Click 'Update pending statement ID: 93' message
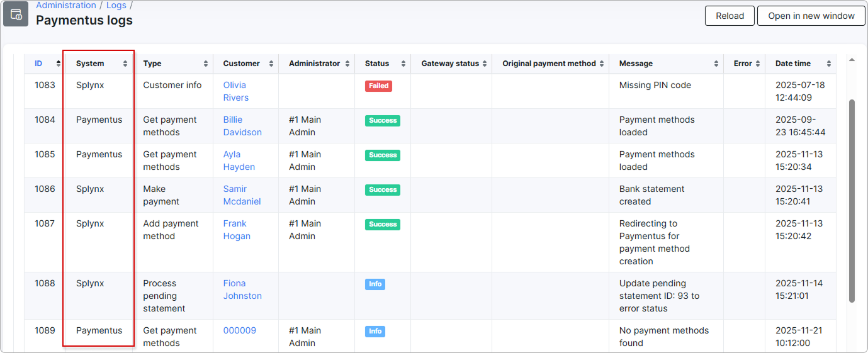The width and height of the screenshot is (868, 353). (x=659, y=296)
